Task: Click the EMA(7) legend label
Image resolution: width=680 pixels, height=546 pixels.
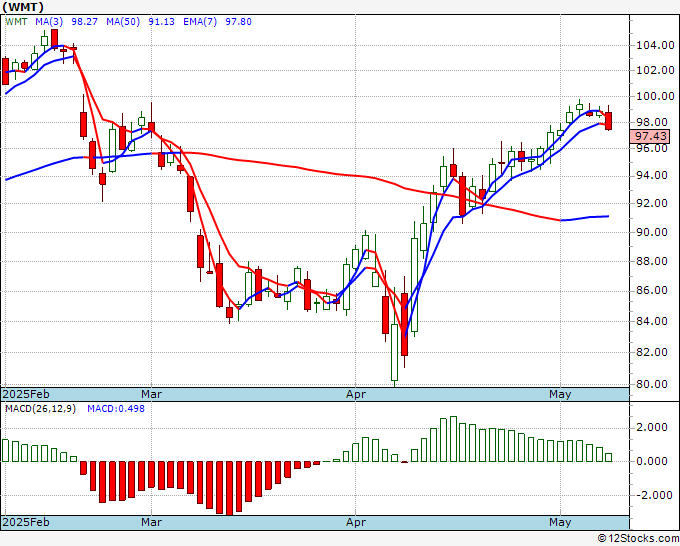Action: click(200, 22)
